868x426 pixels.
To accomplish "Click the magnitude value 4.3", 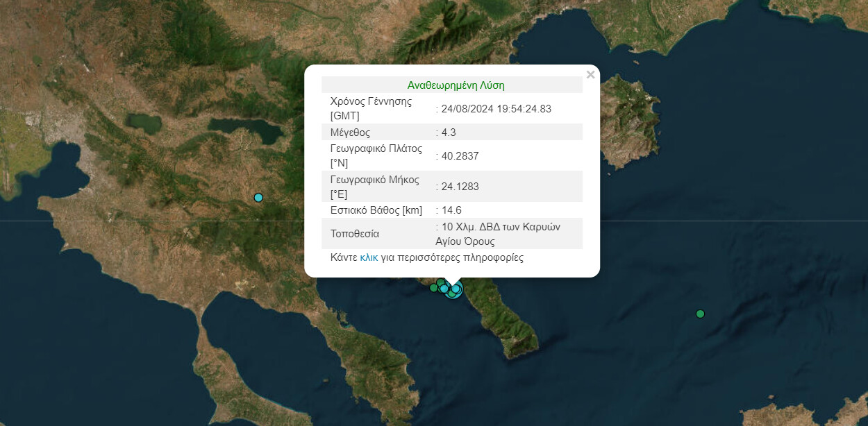I will click(x=449, y=132).
